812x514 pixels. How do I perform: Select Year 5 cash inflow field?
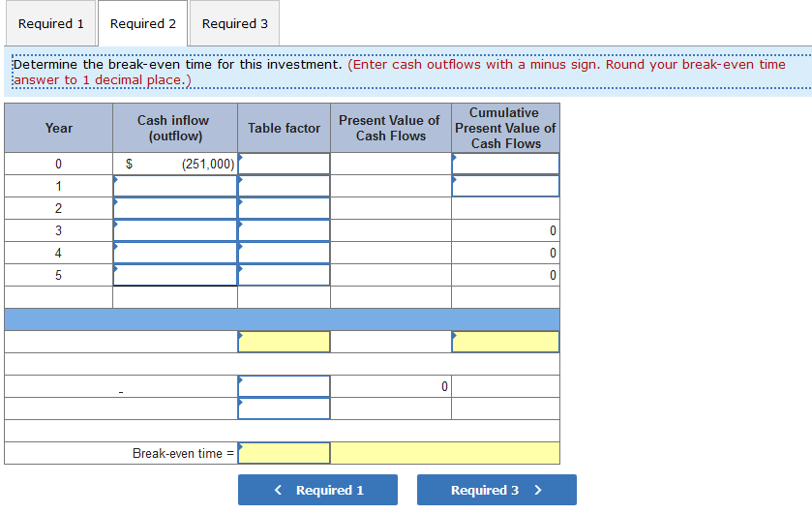pyautogui.click(x=175, y=275)
